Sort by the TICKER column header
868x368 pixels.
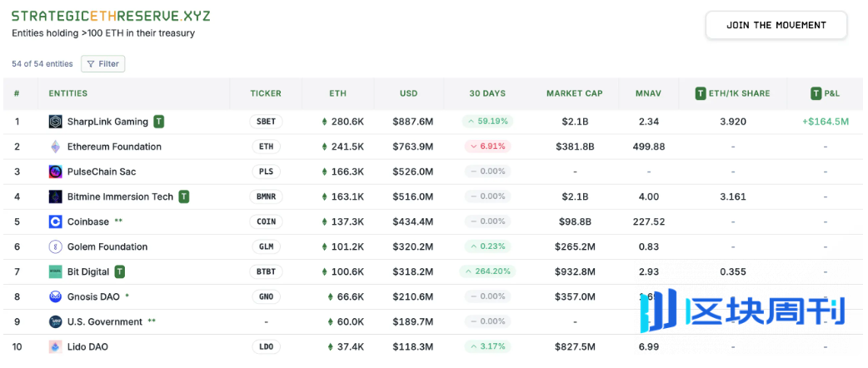(266, 93)
